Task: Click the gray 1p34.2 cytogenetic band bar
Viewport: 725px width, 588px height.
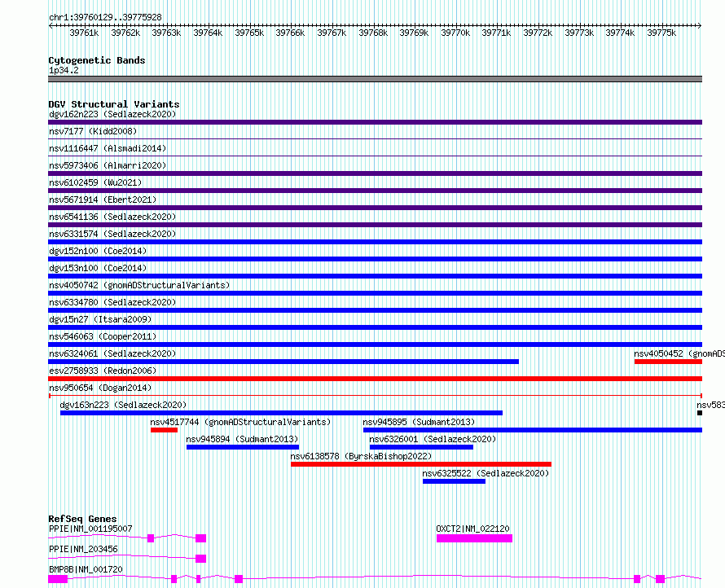Action: [375, 79]
